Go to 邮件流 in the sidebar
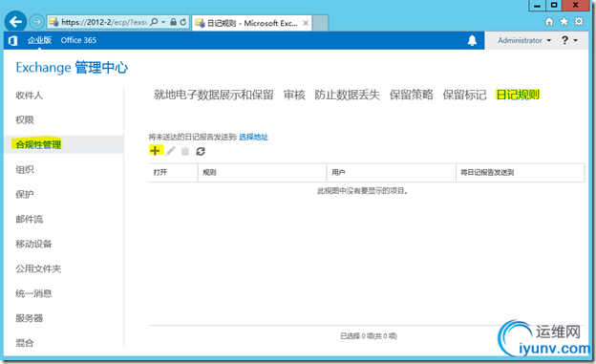 click(30, 219)
